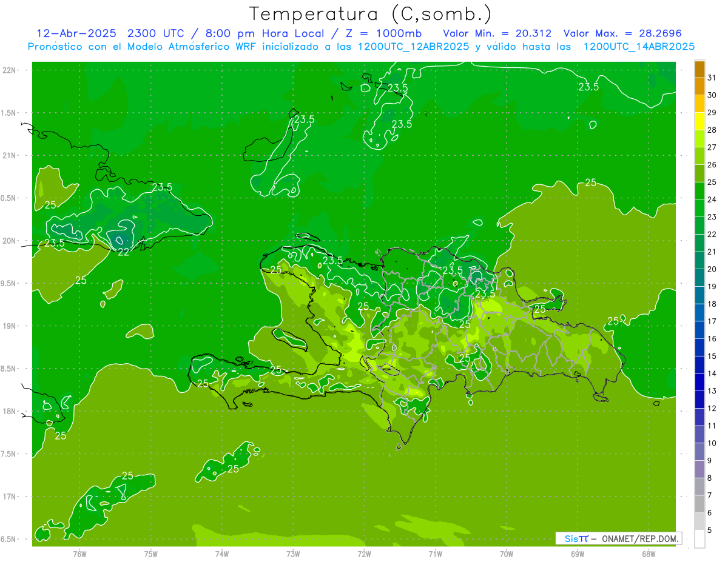
Task: Click the '72W' longitude axis label
Action: tap(364, 555)
